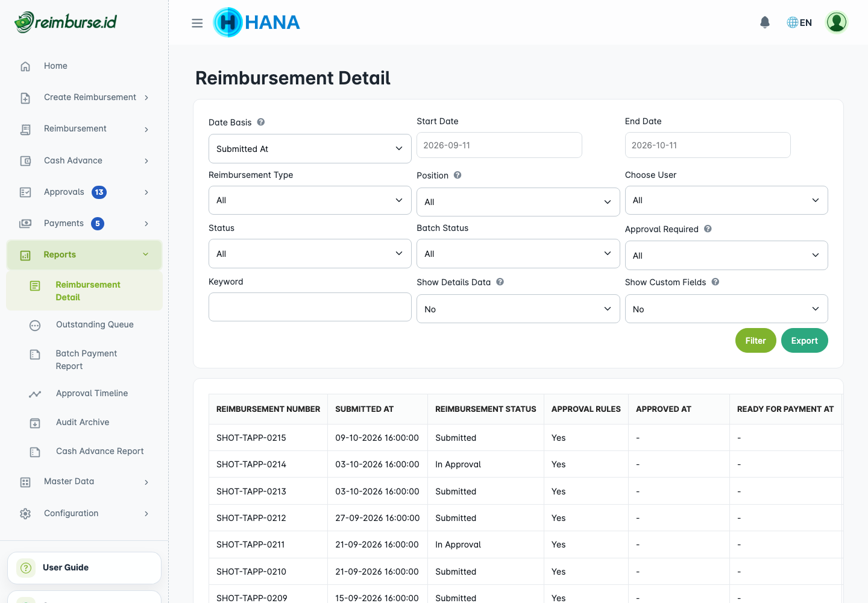This screenshot has height=603, width=868.
Task: Expand the Approvals menu
Action: [84, 192]
